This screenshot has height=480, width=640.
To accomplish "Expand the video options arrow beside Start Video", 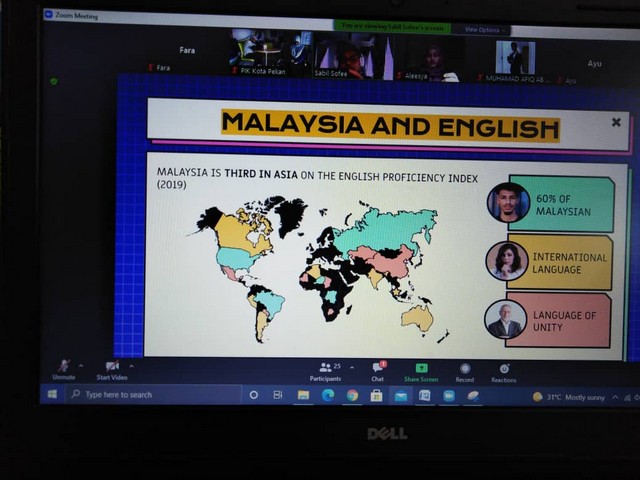I will (x=131, y=365).
